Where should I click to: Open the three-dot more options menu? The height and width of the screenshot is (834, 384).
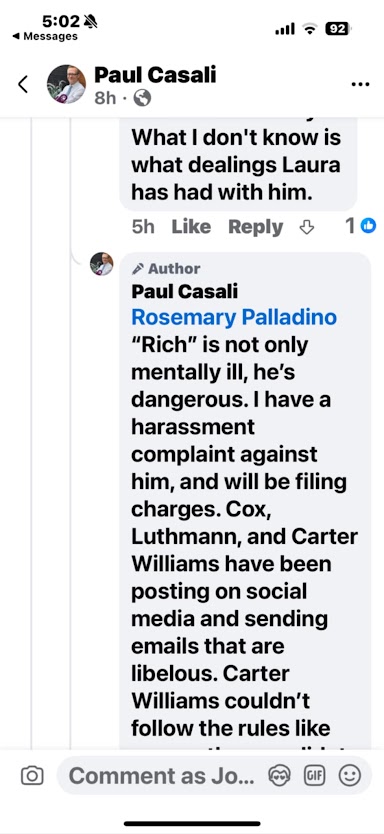point(360,84)
